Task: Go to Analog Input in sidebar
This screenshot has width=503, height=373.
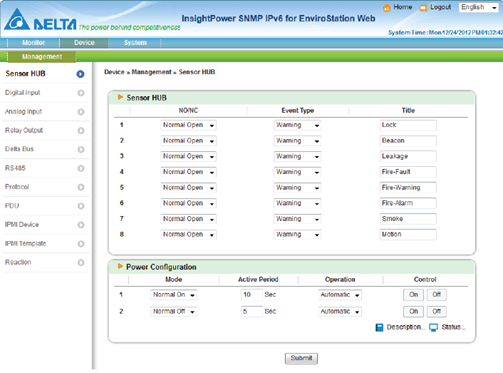Action: click(x=23, y=112)
